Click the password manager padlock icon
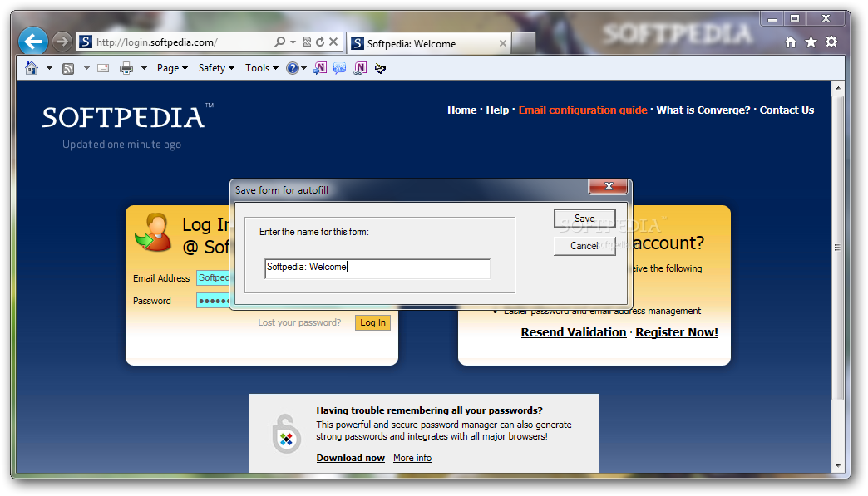The height and width of the screenshot is (496, 868). tap(286, 434)
